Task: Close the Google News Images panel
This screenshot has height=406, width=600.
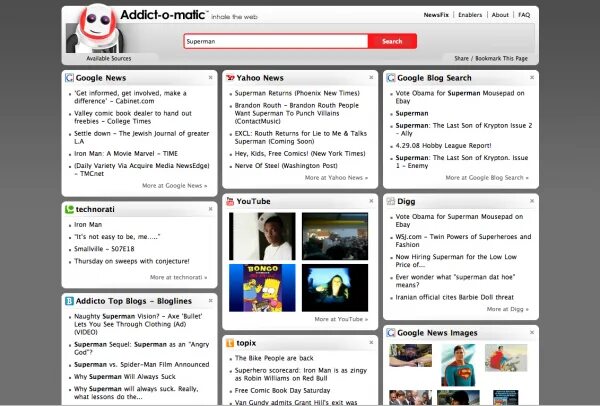Action: tap(532, 333)
